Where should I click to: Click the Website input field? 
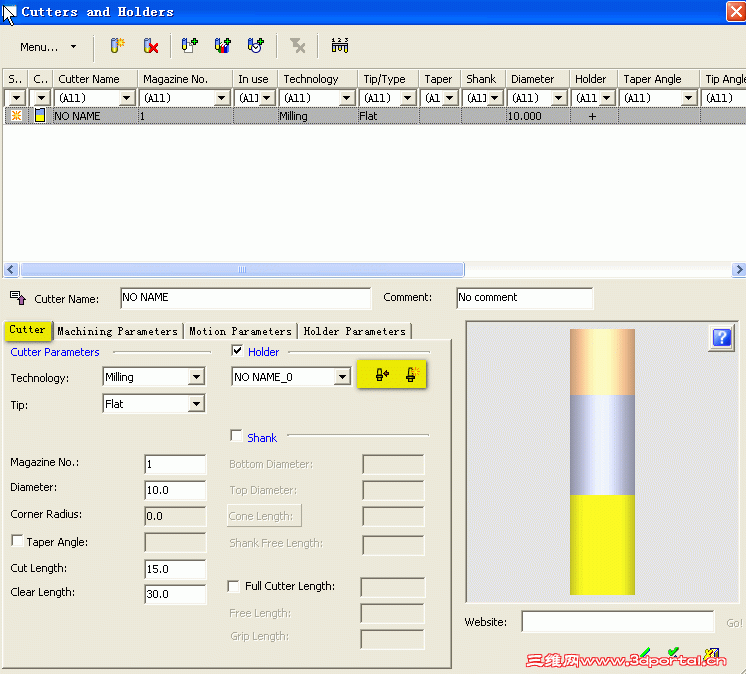pyautogui.click(x=618, y=622)
